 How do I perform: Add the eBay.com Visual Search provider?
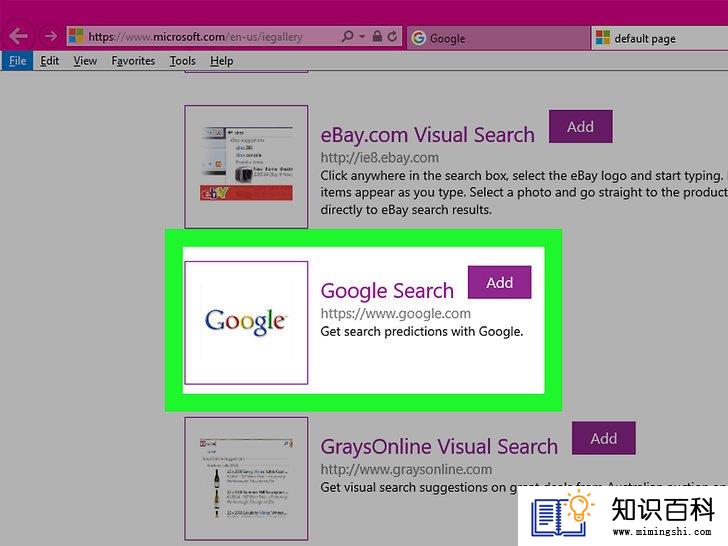point(580,126)
